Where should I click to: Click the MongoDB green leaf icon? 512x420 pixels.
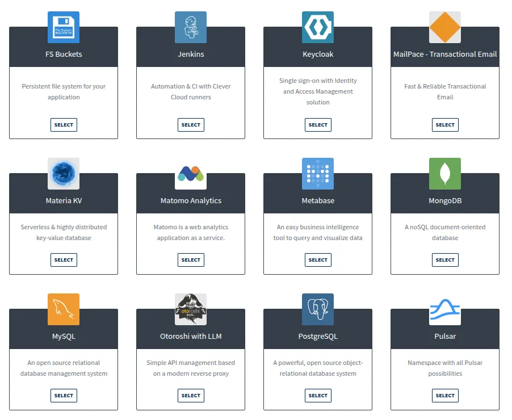(444, 174)
